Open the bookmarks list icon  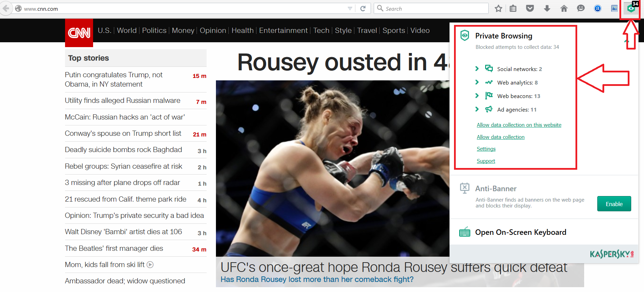[513, 9]
